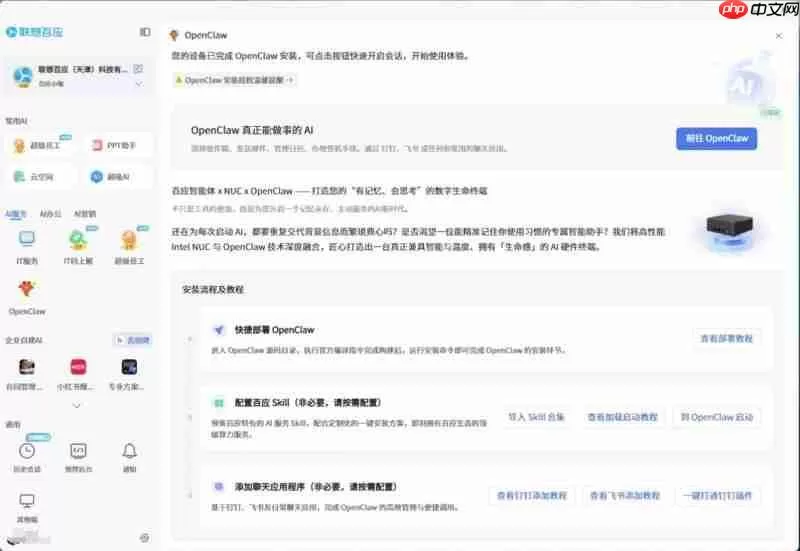The image size is (800, 551).
Task: Click the configure Baiying Skill step icon
Action: [x=219, y=403]
